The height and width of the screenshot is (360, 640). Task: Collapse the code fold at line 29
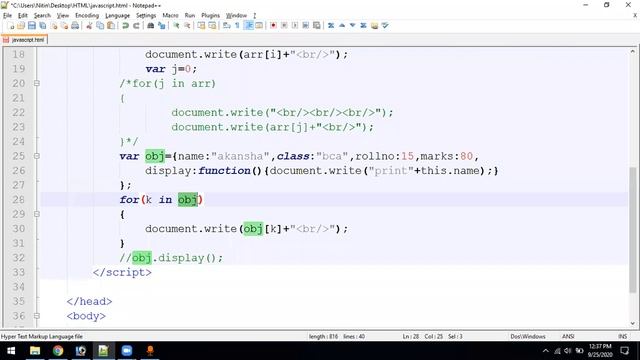point(37,214)
